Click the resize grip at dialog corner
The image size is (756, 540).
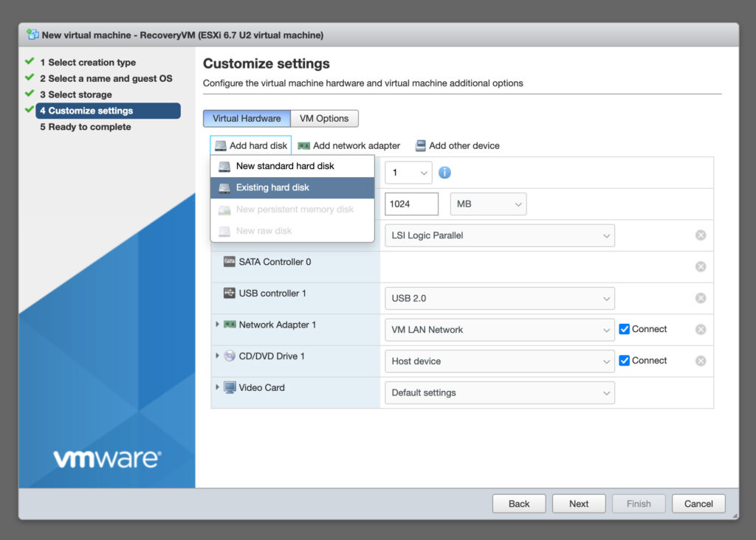[735, 516]
